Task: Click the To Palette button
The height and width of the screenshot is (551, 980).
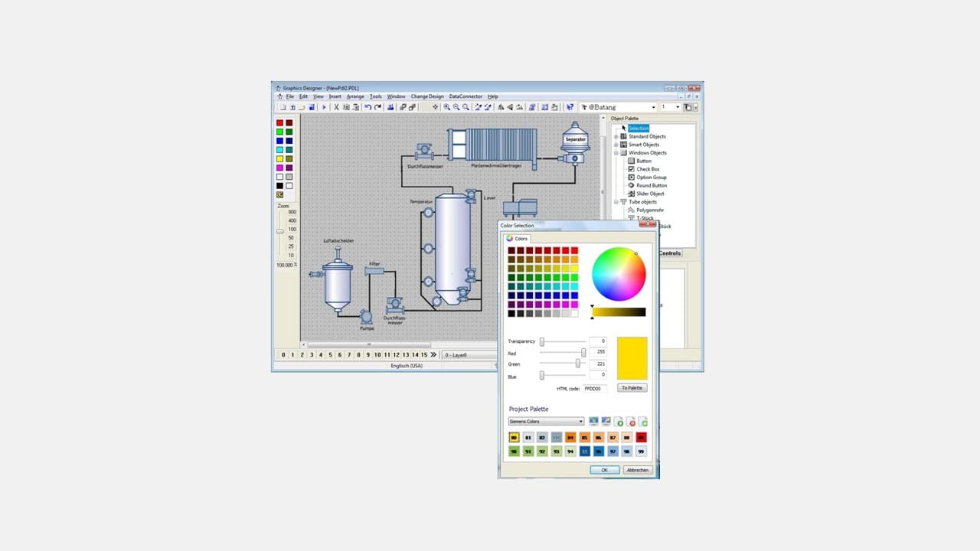Action: 631,388
